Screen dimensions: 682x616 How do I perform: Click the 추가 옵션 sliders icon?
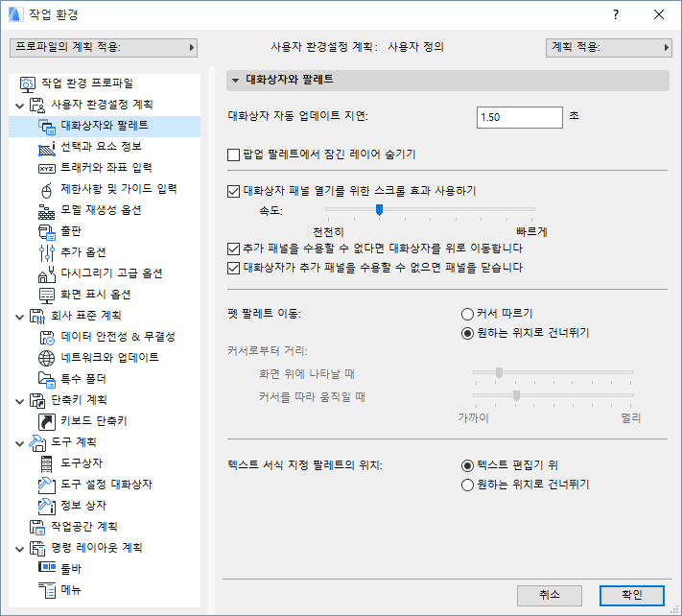pyautogui.click(x=47, y=252)
